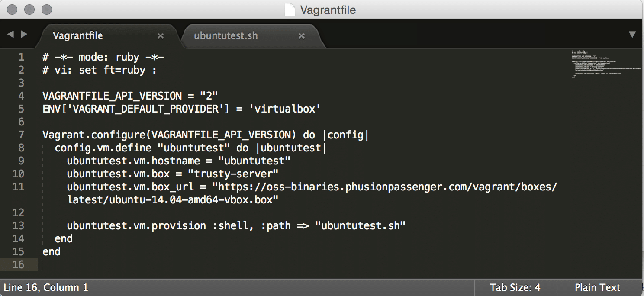Click the previous tab left arrow
The height and width of the screenshot is (296, 644).
(11, 34)
